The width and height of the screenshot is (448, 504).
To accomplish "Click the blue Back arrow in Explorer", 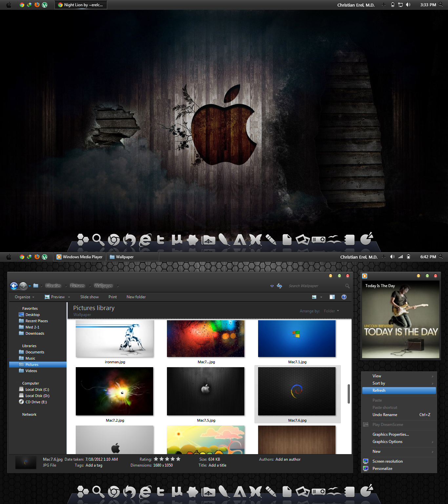I will (x=14, y=286).
